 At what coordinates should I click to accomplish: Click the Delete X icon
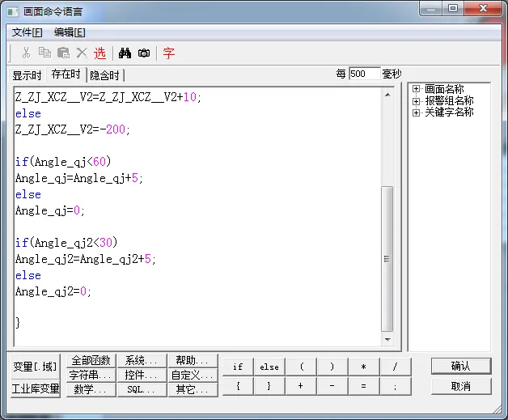pos(82,53)
